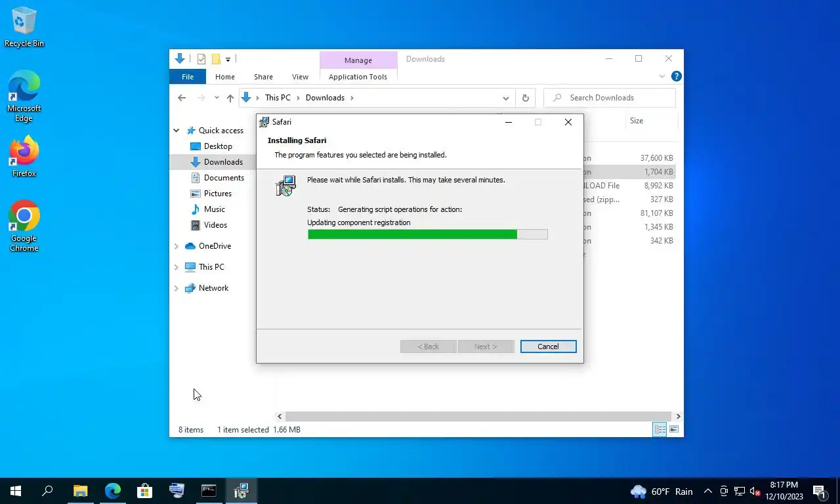Open the recent locations dropdown arrow
Viewport: 840px width, 504px height.
click(217, 98)
